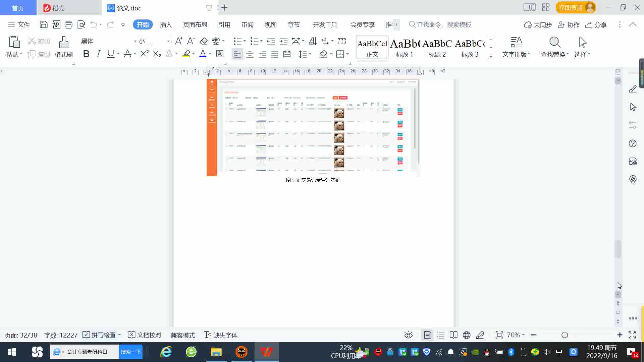The image size is (644, 362).
Task: Click the print icon in quick toolbar
Action: click(x=68, y=24)
